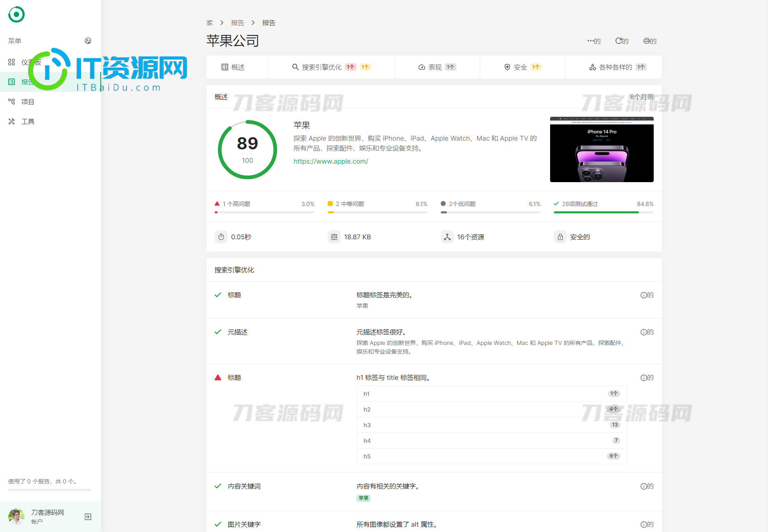
Task: Click the network icon beside 16个资源
Action: (447, 237)
